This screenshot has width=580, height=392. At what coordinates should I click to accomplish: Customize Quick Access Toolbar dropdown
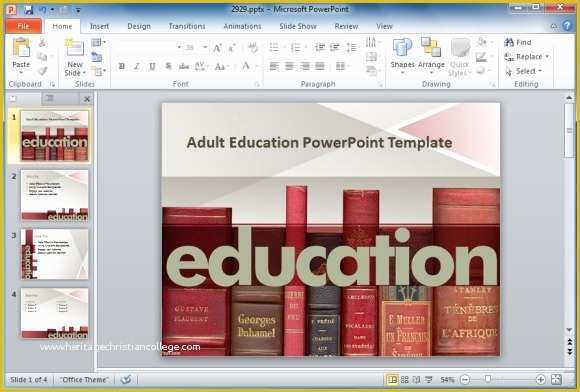[x=78, y=10]
